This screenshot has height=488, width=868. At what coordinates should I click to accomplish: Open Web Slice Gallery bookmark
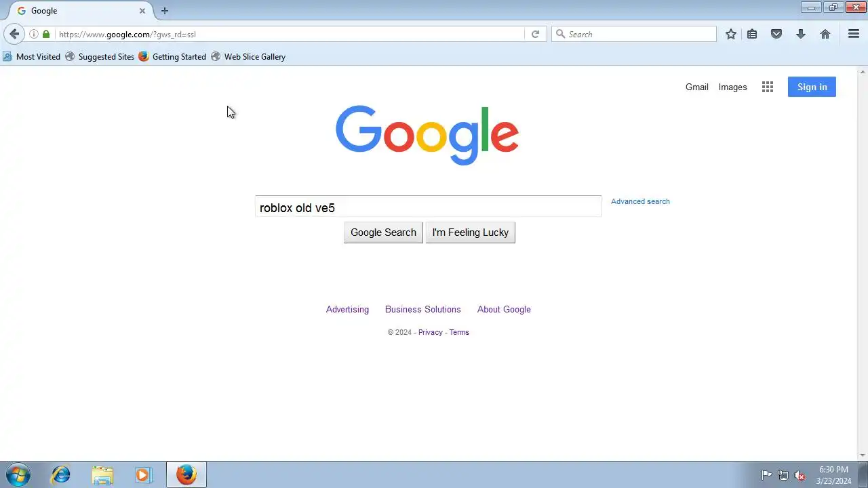coord(248,57)
